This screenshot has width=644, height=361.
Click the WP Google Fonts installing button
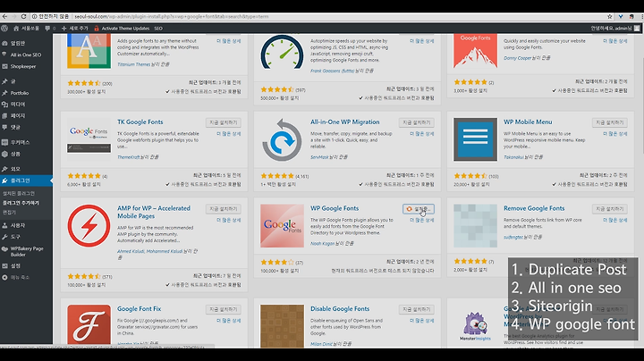click(x=418, y=209)
